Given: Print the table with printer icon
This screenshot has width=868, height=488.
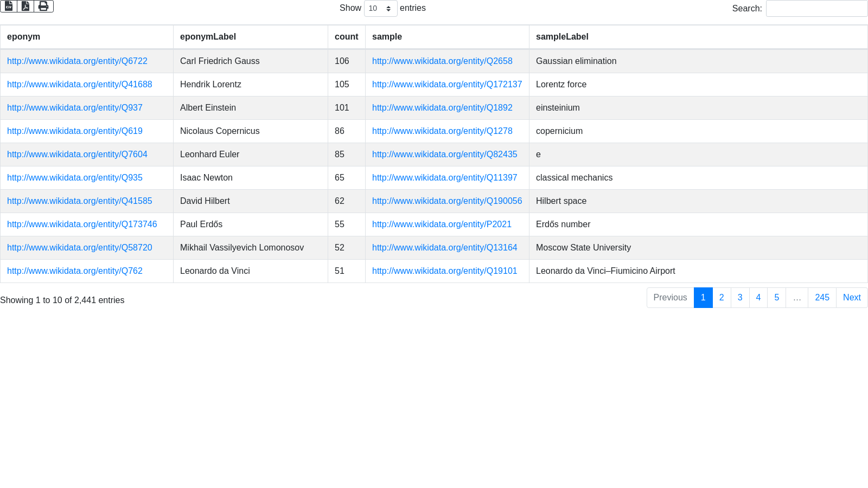Looking at the screenshot, I should pyautogui.click(x=43, y=6).
